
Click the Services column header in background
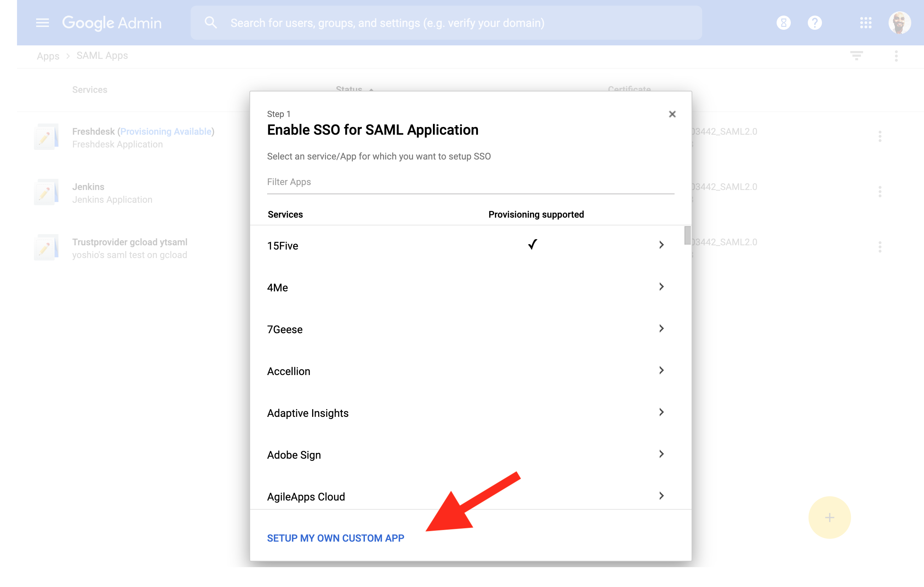90,90
